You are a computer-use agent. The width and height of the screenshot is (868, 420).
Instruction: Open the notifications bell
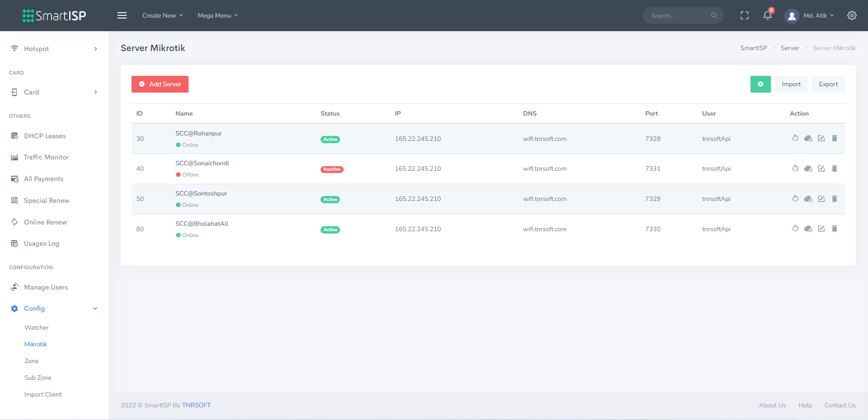[x=767, y=16]
